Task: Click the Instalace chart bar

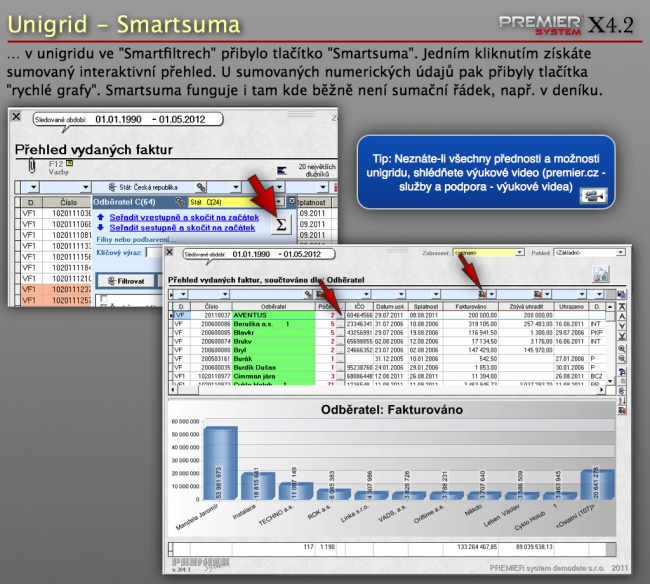Action: (x=258, y=486)
